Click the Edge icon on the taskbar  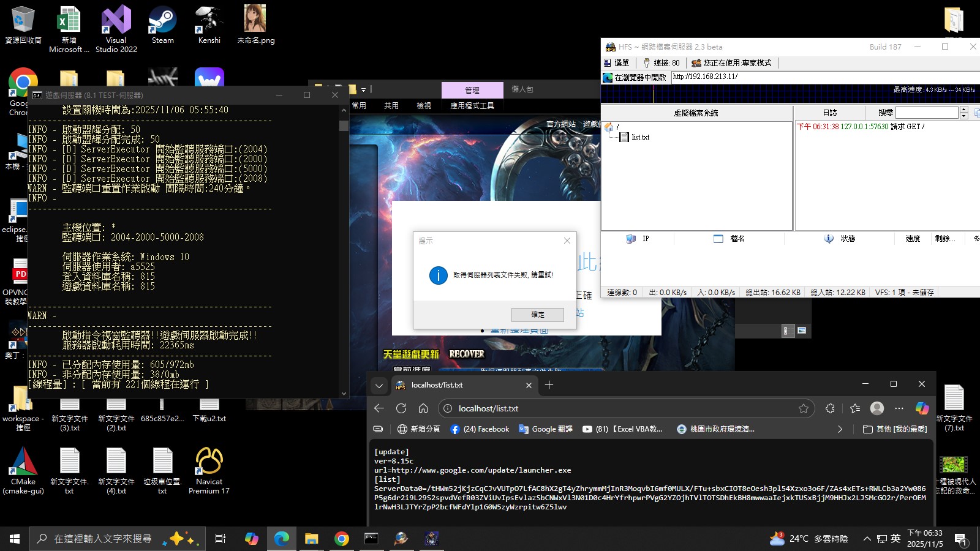click(282, 539)
